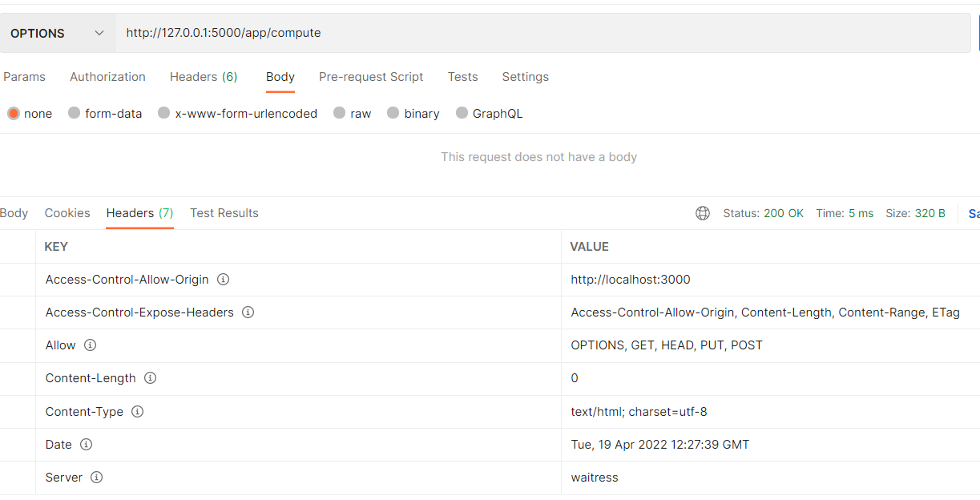This screenshot has height=500, width=980.
Task: Select the response Headers (7) tab
Action: click(139, 213)
